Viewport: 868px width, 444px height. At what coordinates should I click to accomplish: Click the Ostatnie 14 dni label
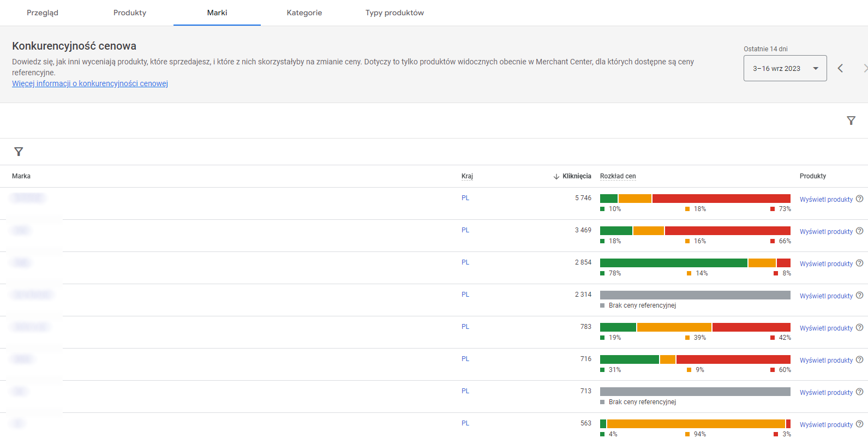click(765, 49)
